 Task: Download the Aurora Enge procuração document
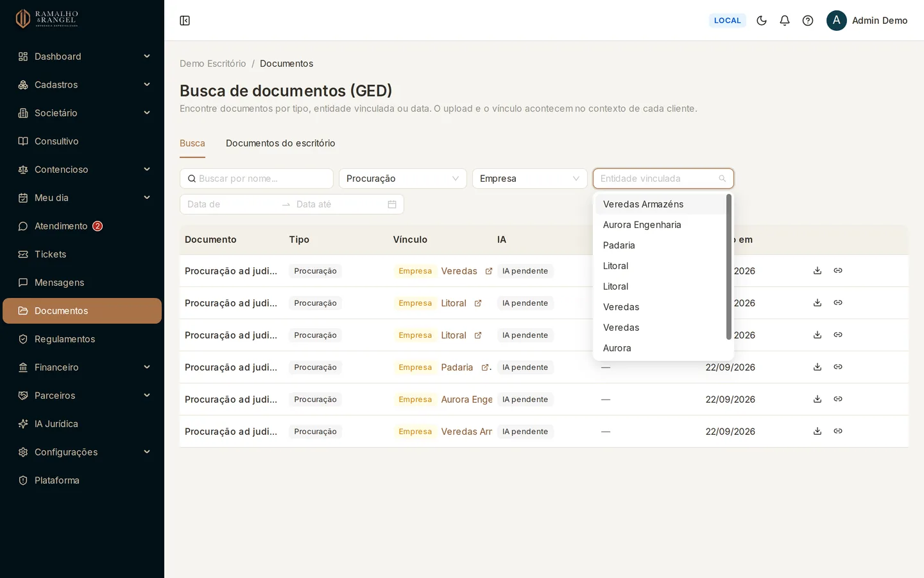[817, 399]
